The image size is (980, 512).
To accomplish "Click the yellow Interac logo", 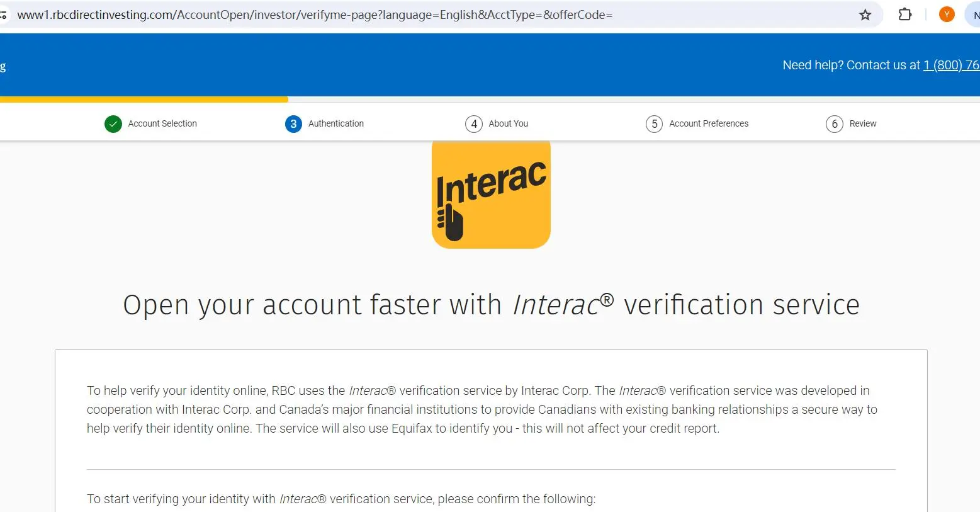I will pyautogui.click(x=491, y=194).
